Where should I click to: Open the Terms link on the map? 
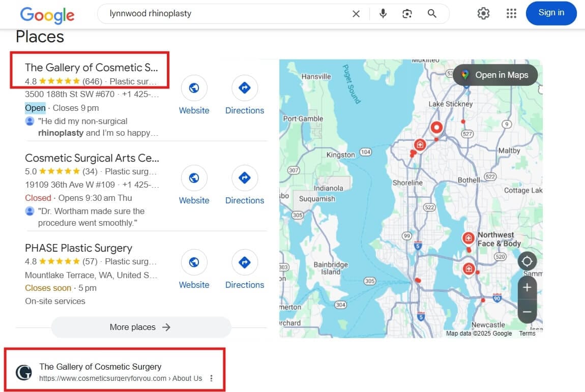coord(527,333)
